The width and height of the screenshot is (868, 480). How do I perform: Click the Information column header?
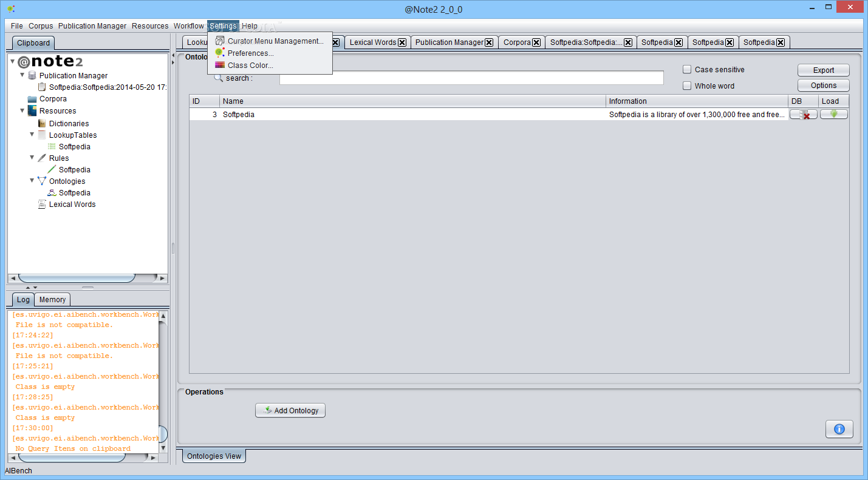(697, 101)
